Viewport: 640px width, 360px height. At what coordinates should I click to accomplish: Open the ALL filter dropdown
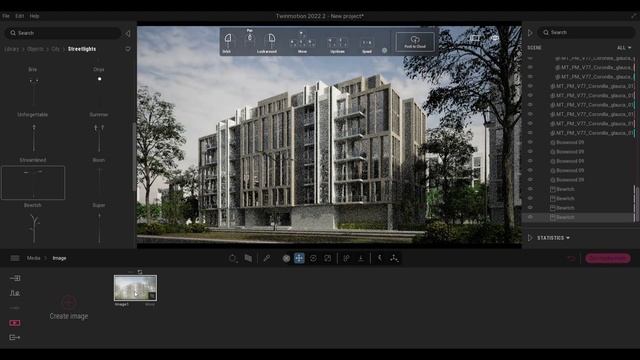(x=624, y=48)
